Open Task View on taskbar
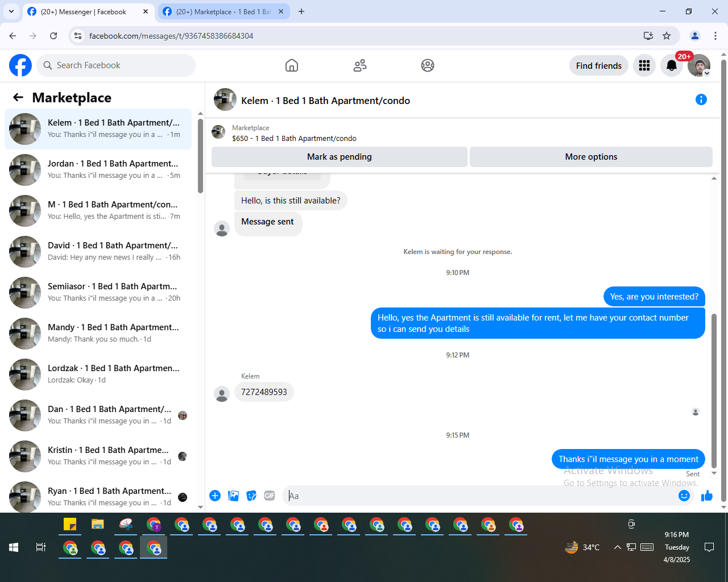728x582 pixels. [40, 547]
